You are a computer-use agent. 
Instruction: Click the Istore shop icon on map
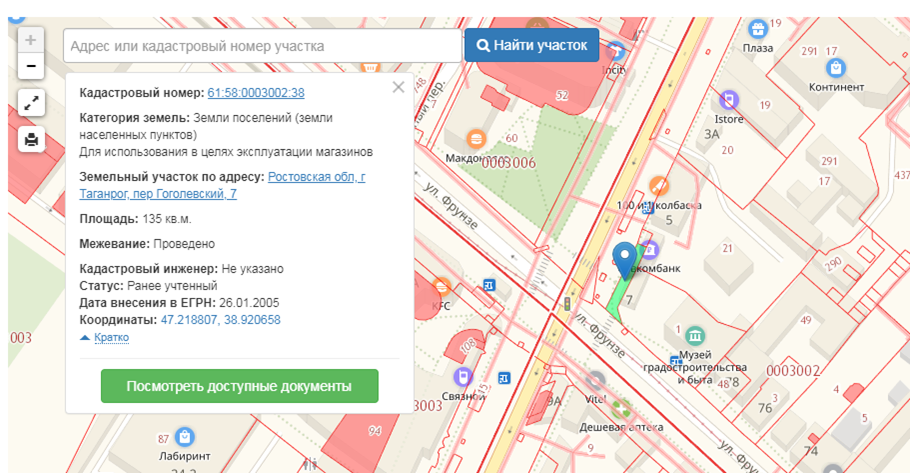(729, 100)
